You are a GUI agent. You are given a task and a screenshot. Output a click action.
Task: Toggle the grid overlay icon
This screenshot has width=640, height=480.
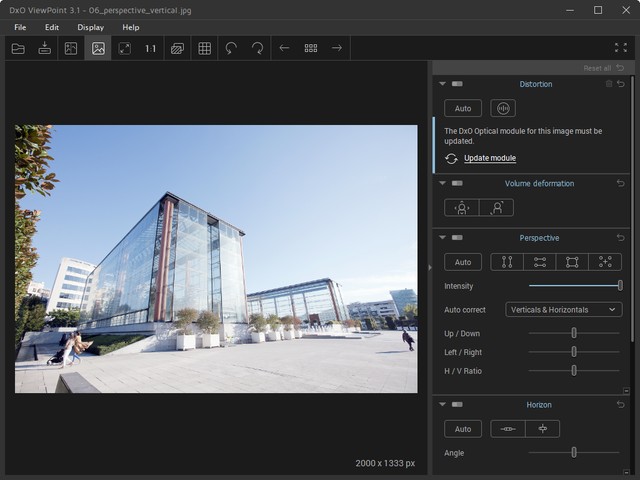(x=204, y=48)
